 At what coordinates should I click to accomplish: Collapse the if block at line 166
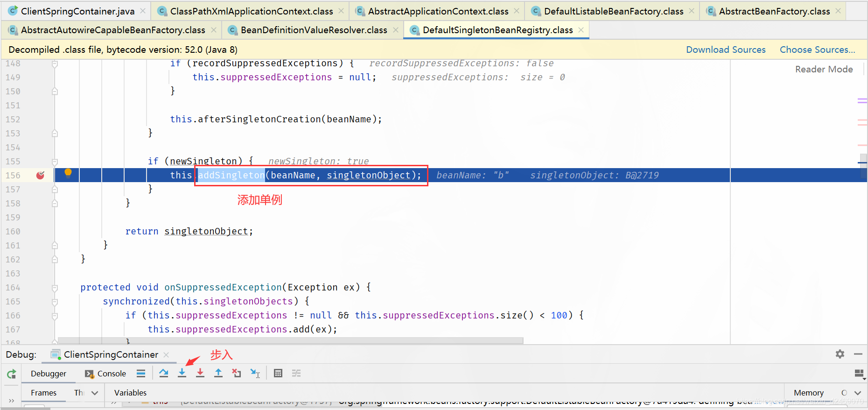(x=55, y=316)
